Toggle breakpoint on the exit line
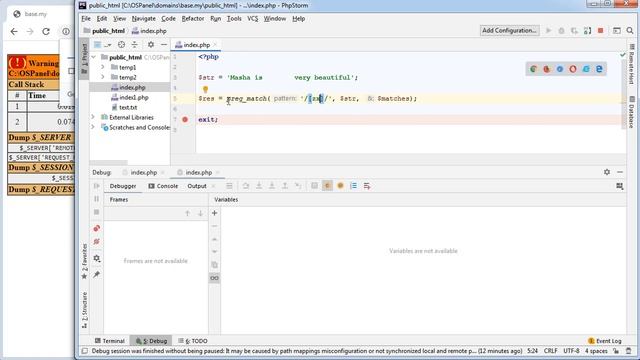Viewport: 640px width, 360px height. 185,120
